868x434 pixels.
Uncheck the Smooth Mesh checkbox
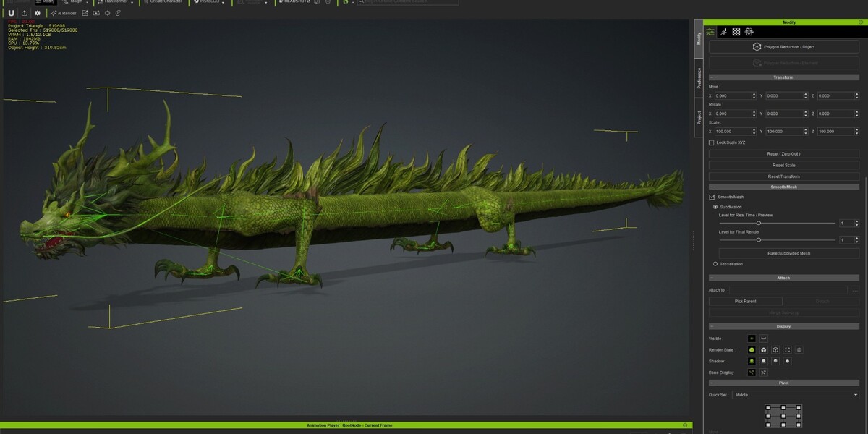click(712, 197)
